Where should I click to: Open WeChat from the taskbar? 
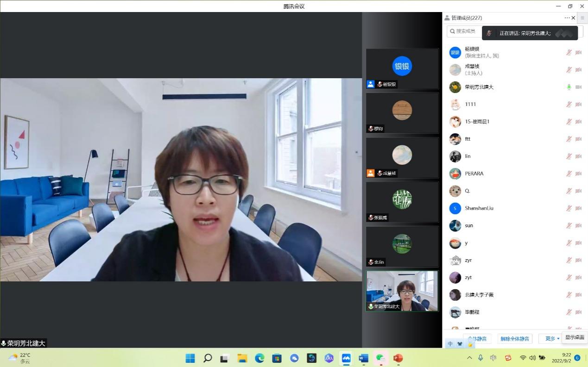380,358
